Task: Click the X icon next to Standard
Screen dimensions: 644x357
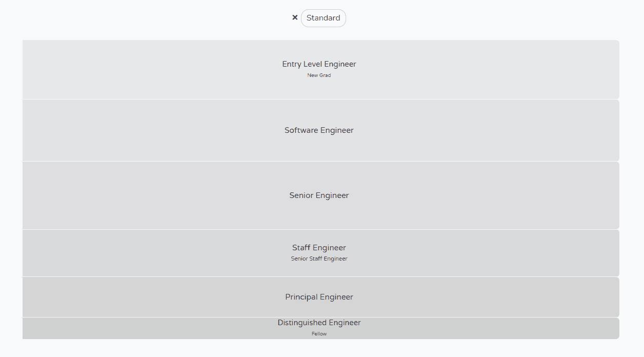Action: click(x=295, y=17)
